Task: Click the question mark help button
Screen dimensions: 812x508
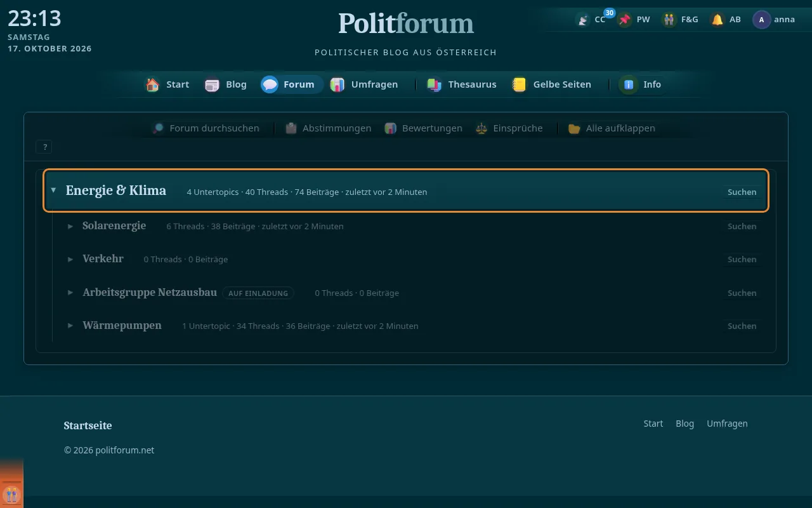Action: pyautogui.click(x=44, y=147)
